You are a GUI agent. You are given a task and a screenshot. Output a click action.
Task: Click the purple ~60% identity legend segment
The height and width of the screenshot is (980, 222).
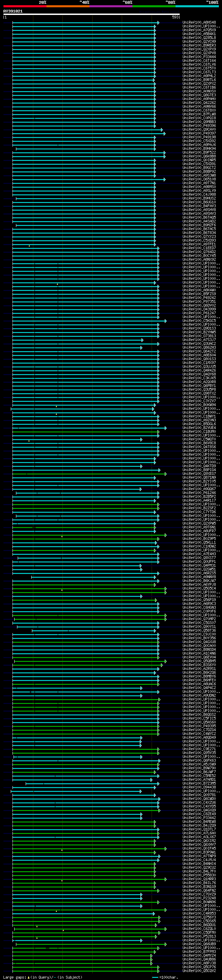click(x=111, y=6)
